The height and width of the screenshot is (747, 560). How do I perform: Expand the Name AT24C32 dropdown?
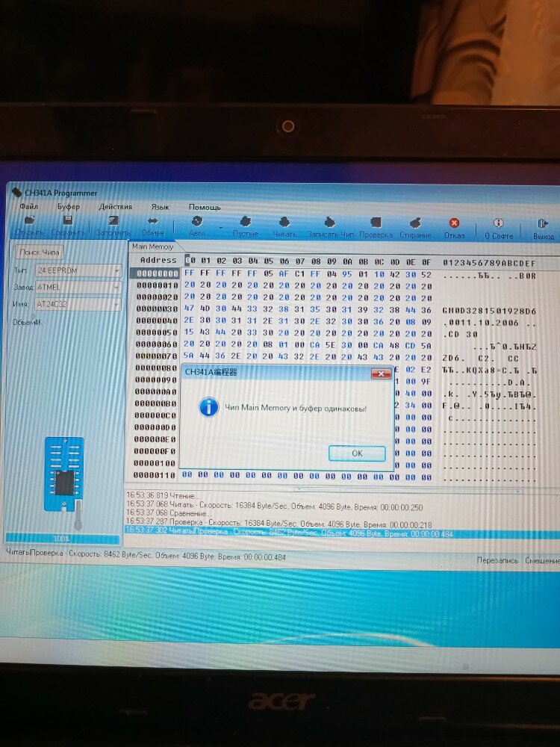[116, 304]
